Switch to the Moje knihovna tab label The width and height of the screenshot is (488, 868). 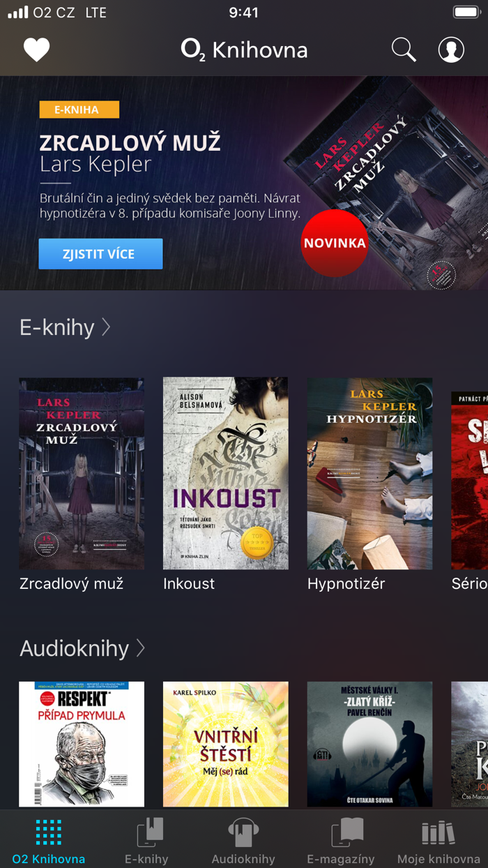click(x=439, y=859)
